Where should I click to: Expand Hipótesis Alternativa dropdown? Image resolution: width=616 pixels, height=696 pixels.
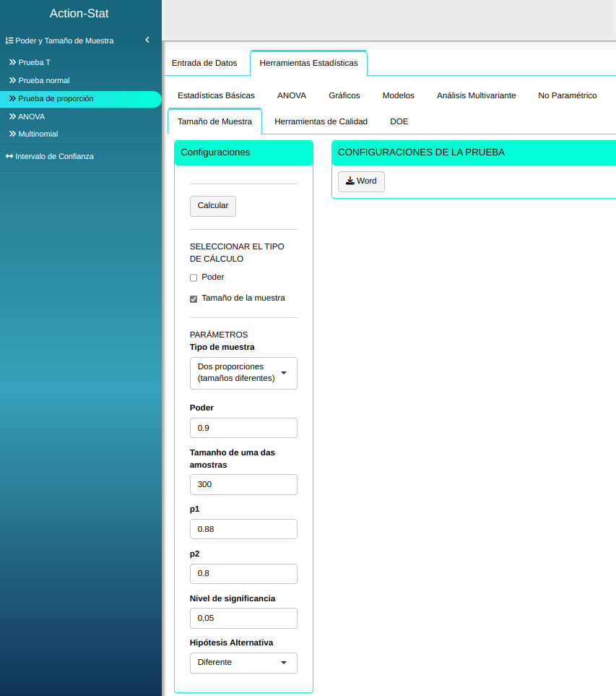point(243,663)
